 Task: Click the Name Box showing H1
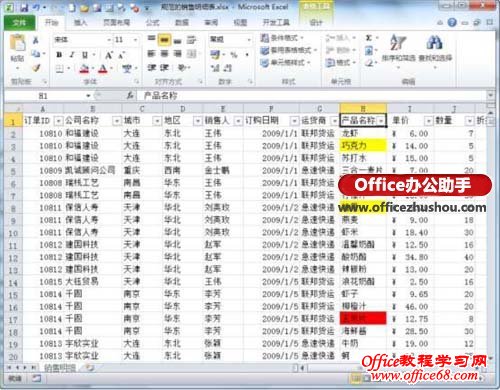(x=47, y=96)
